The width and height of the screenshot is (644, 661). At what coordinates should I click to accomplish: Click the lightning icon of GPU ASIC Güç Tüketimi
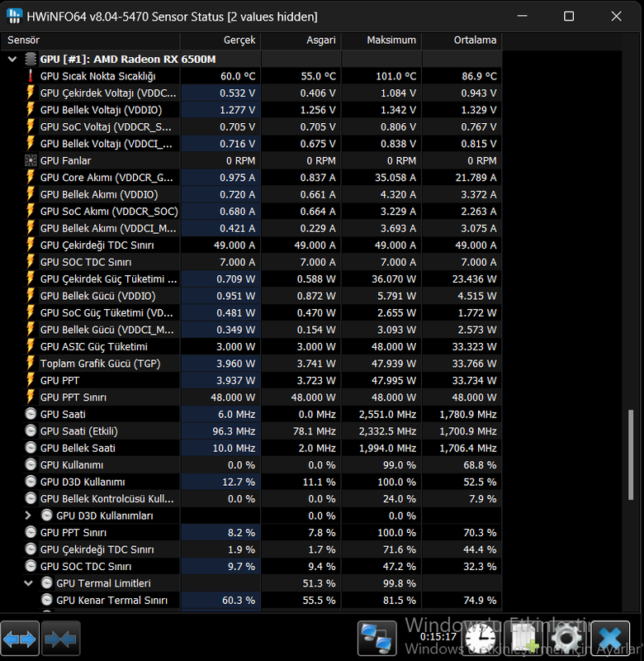pyautogui.click(x=31, y=346)
